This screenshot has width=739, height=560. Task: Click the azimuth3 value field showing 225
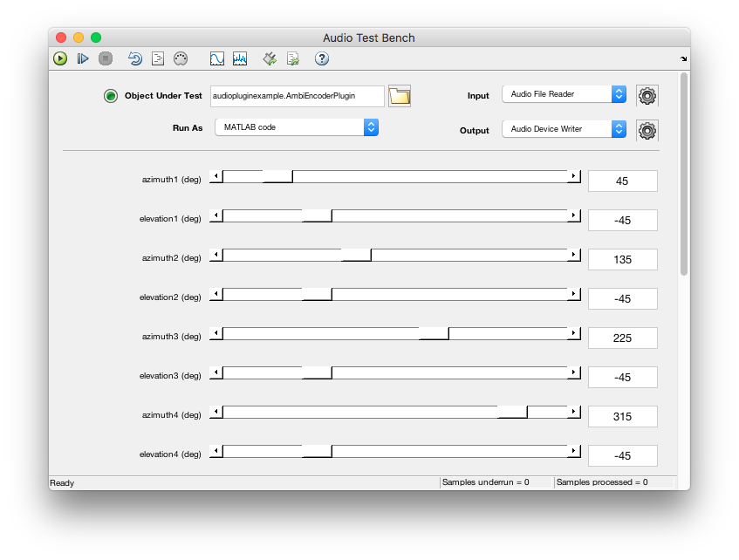622,338
